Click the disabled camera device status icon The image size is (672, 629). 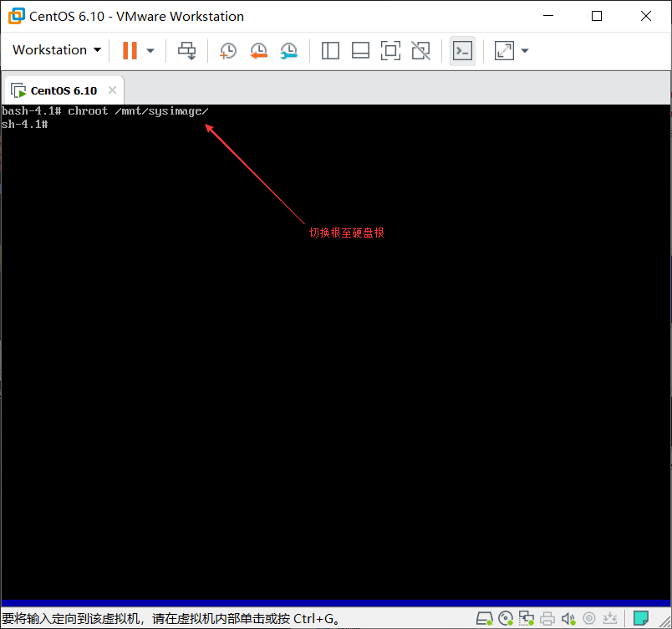[x=589, y=618]
